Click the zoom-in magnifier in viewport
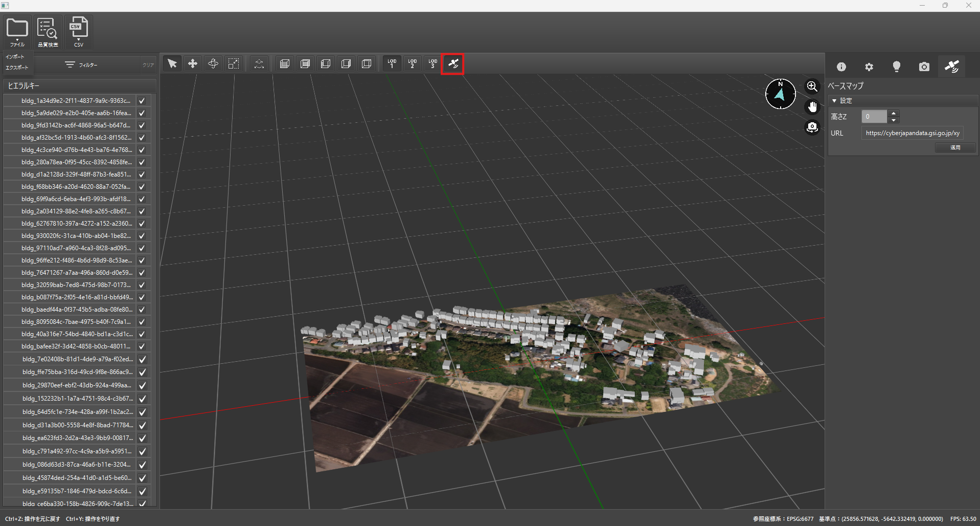Screen dimensions: 980x526 [x=812, y=86]
